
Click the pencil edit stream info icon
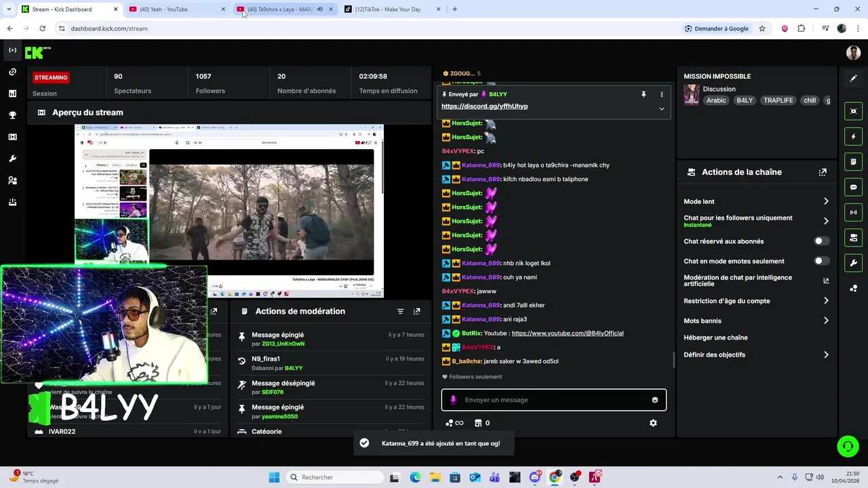tap(853, 79)
